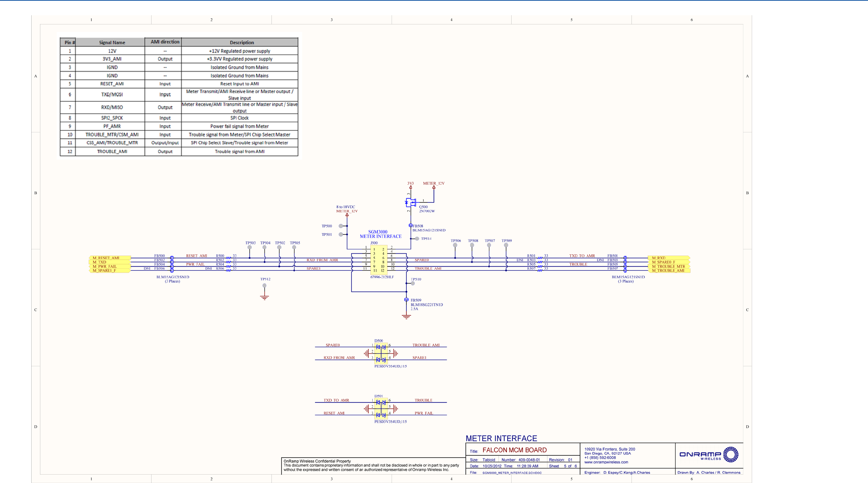Click the TXD/MOSI signal name table cell
The image size is (868, 483).
[x=112, y=95]
